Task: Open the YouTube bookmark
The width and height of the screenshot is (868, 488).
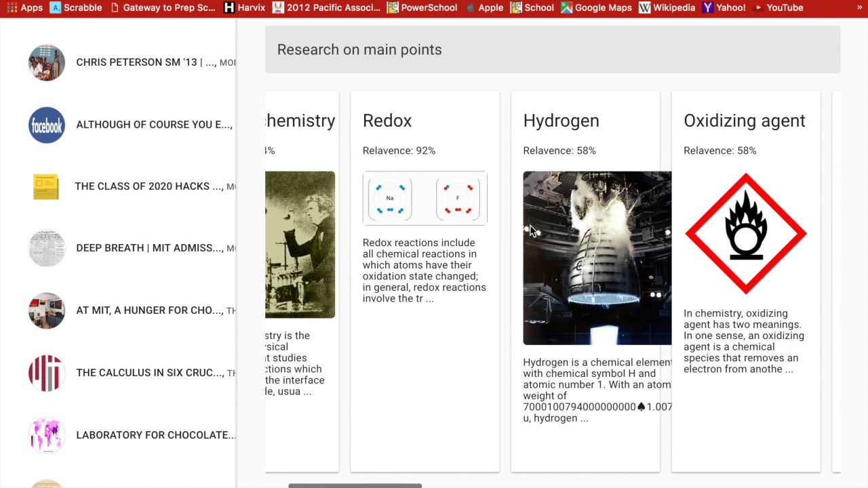Action: (778, 7)
